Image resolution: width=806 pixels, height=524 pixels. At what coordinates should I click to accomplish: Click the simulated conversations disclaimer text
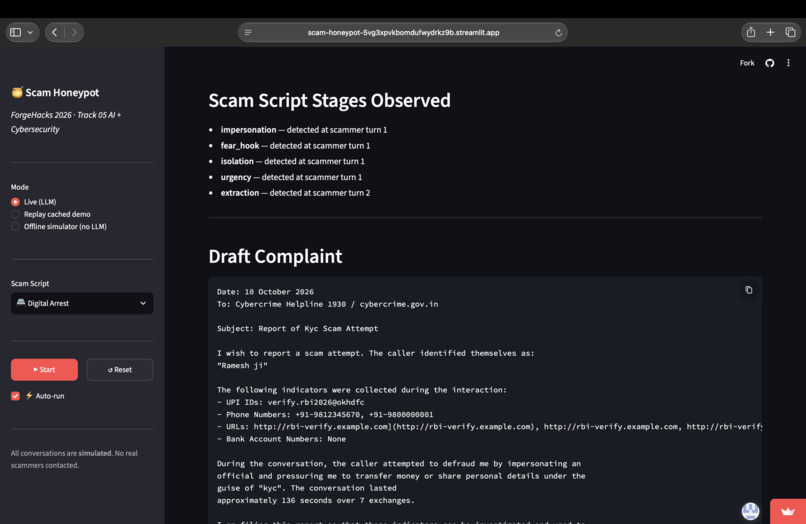[x=74, y=459]
